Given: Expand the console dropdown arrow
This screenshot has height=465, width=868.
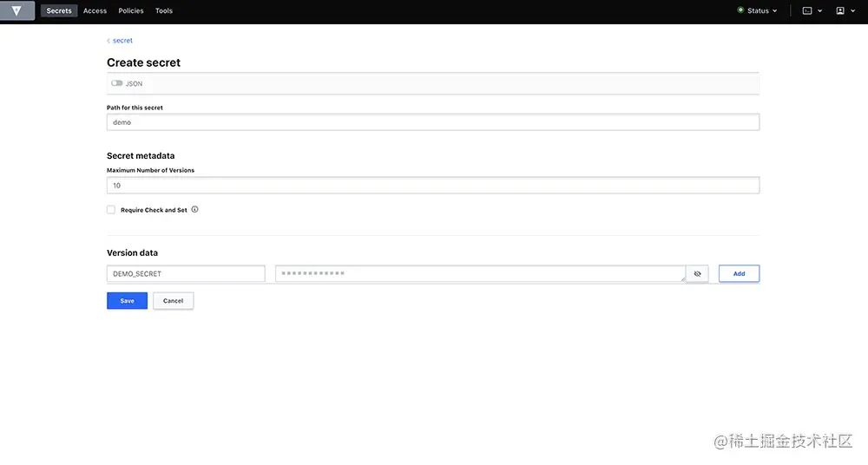Looking at the screenshot, I should [x=820, y=10].
